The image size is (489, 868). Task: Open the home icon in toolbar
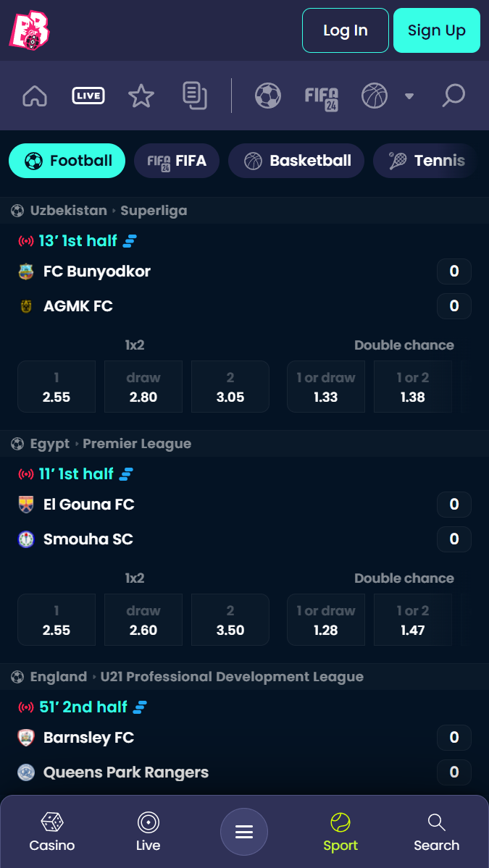(35, 96)
